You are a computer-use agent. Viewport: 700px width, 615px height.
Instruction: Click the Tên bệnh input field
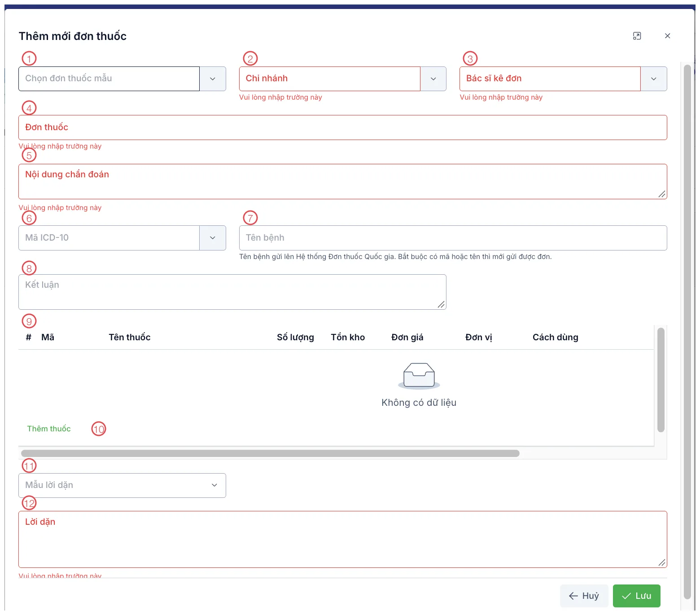pyautogui.click(x=453, y=238)
